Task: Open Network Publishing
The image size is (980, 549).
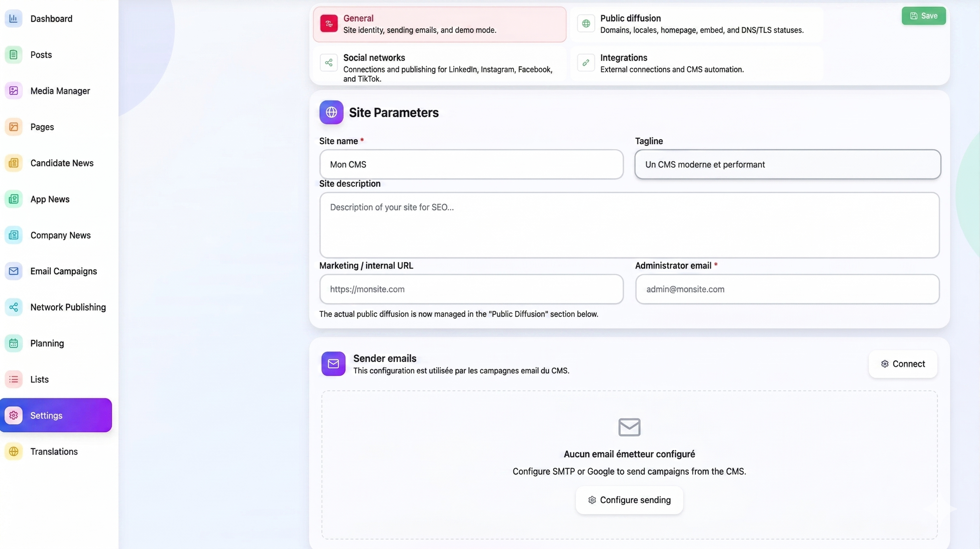Action: 68,307
